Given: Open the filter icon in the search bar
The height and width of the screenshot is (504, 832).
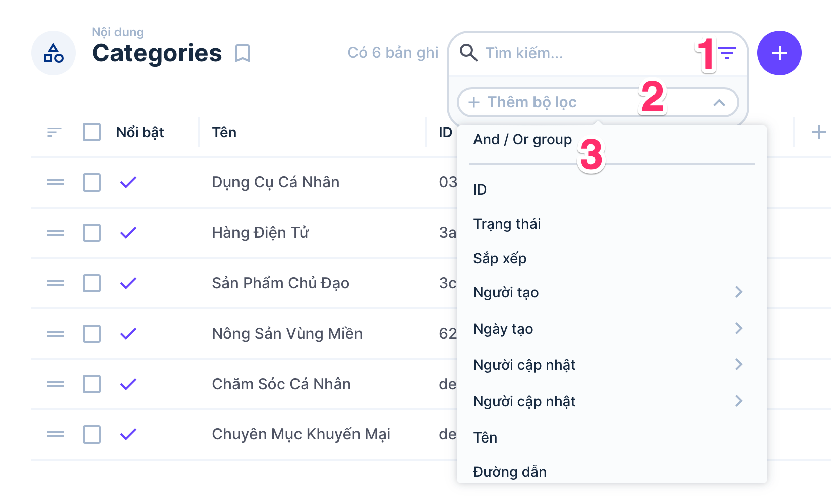Looking at the screenshot, I should [x=726, y=53].
